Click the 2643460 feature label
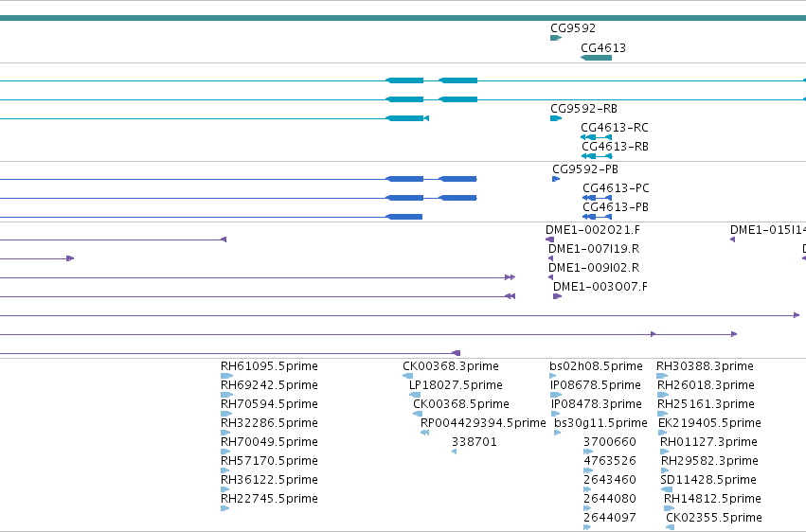Screen dimensions: 806x532 pyautogui.click(x=610, y=481)
